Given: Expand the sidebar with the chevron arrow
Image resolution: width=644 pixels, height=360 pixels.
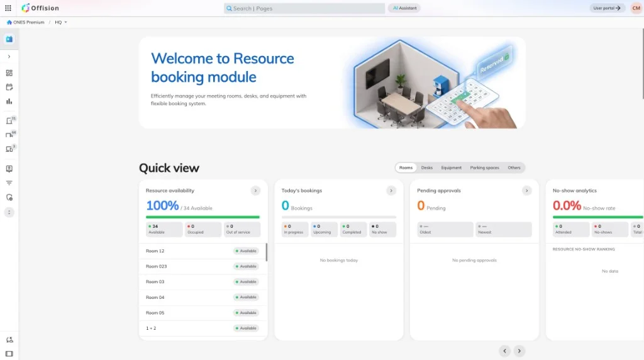Looking at the screenshot, I should (x=9, y=57).
